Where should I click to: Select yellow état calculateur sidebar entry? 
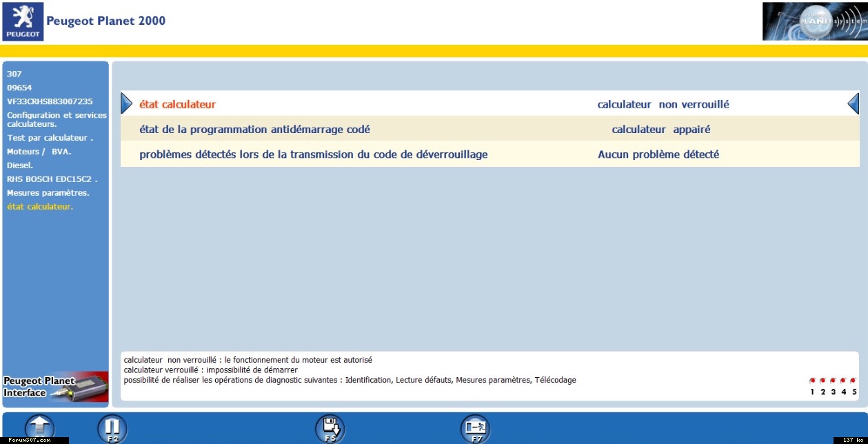tap(40, 207)
